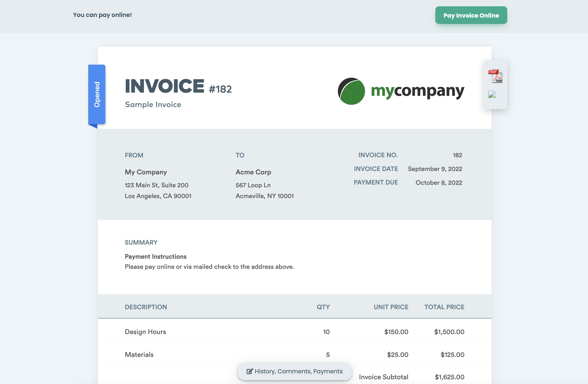Click the broken image icon below PDF

[x=492, y=94]
